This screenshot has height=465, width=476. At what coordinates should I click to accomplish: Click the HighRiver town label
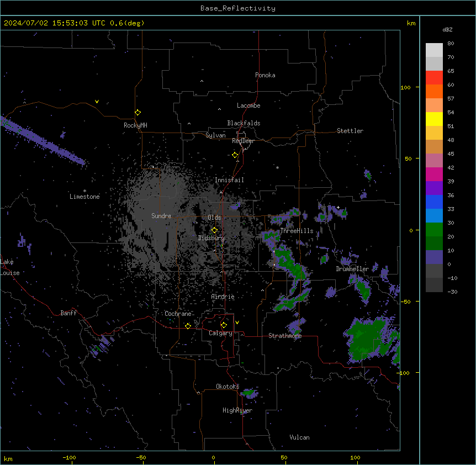point(237,410)
